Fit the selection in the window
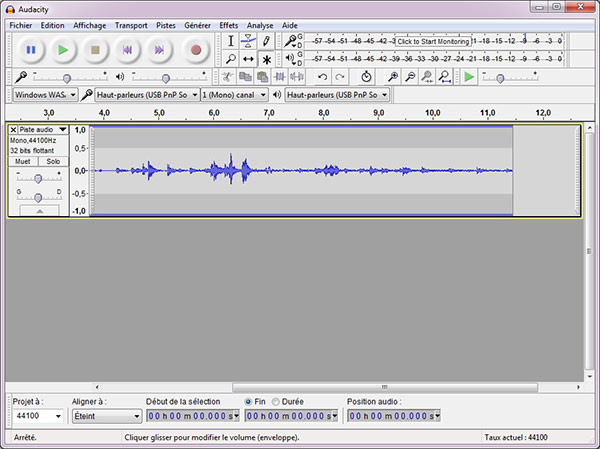Viewport: 600px width, 449px height. (427, 77)
